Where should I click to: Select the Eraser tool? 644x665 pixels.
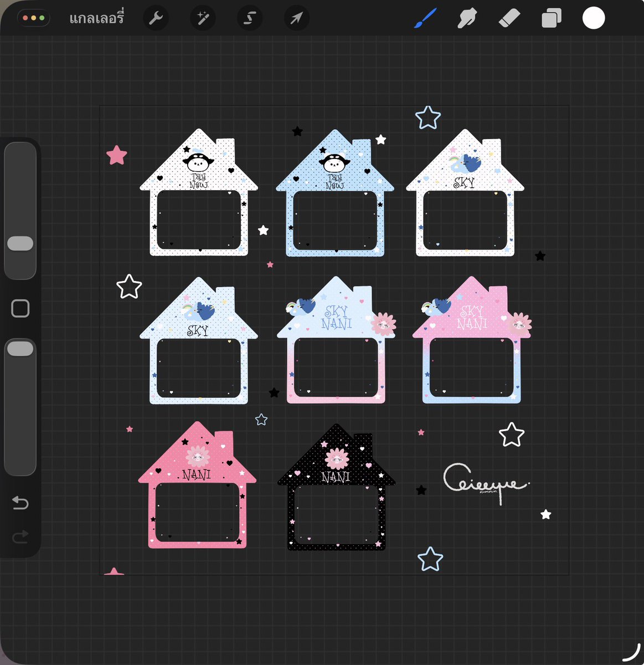click(x=509, y=18)
